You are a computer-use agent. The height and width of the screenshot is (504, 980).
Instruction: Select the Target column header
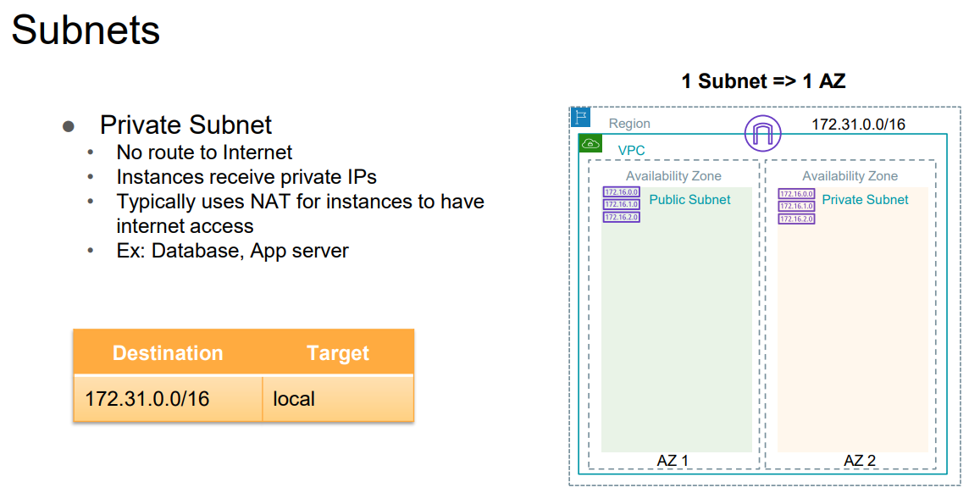338,353
